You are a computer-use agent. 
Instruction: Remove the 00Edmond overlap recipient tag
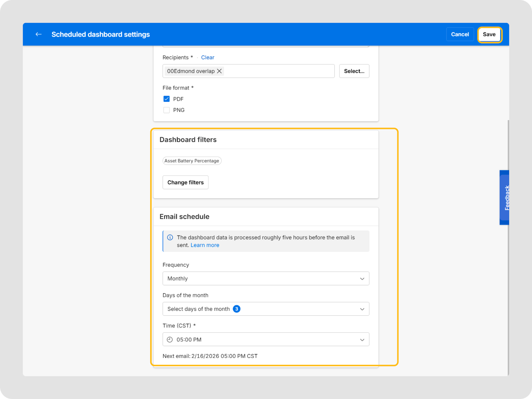click(219, 71)
